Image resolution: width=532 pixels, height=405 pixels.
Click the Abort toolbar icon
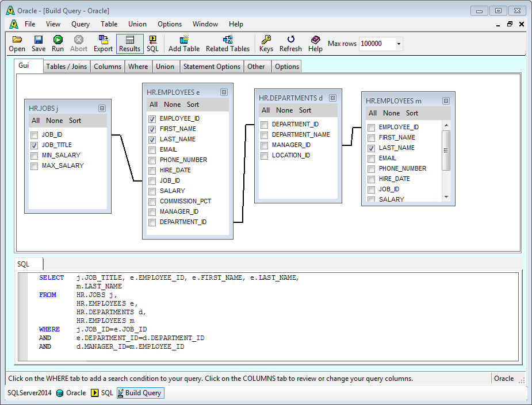(x=79, y=44)
